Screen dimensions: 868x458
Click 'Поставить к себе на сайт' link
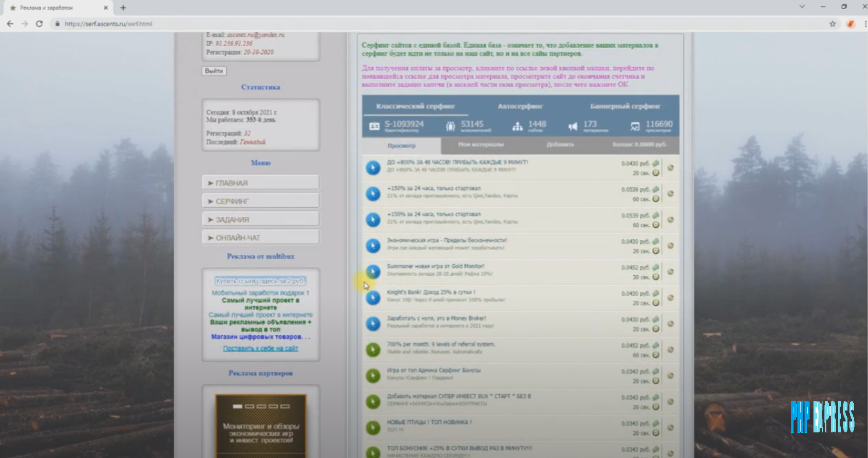[260, 348]
